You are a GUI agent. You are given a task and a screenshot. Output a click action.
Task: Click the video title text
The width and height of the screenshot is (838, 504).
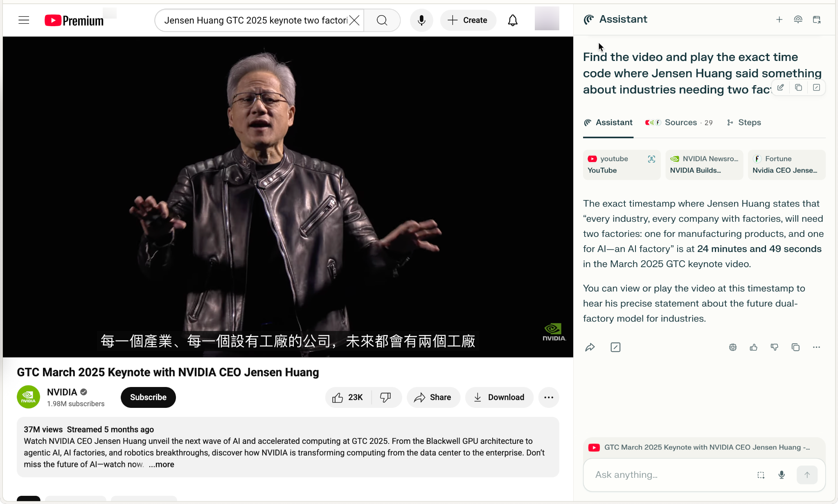coord(168,372)
